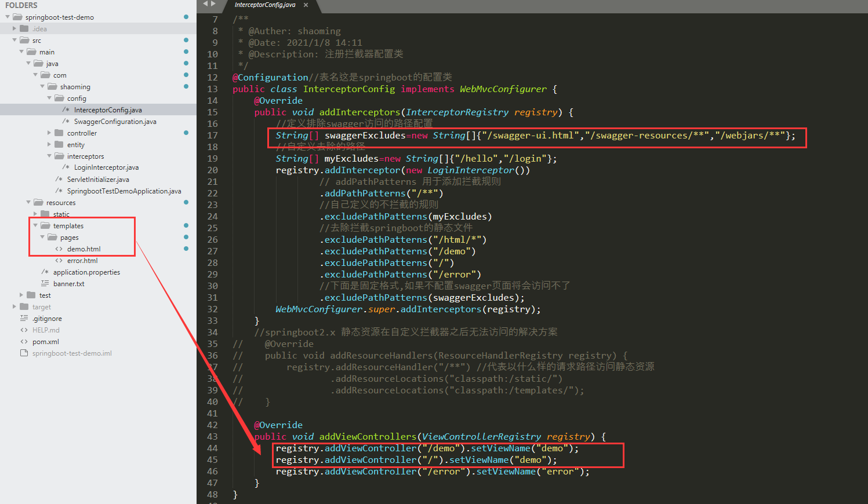Screen dimensions: 868x504
Task: Open InterceptorConfig.java in the sidebar
Action: pos(108,109)
